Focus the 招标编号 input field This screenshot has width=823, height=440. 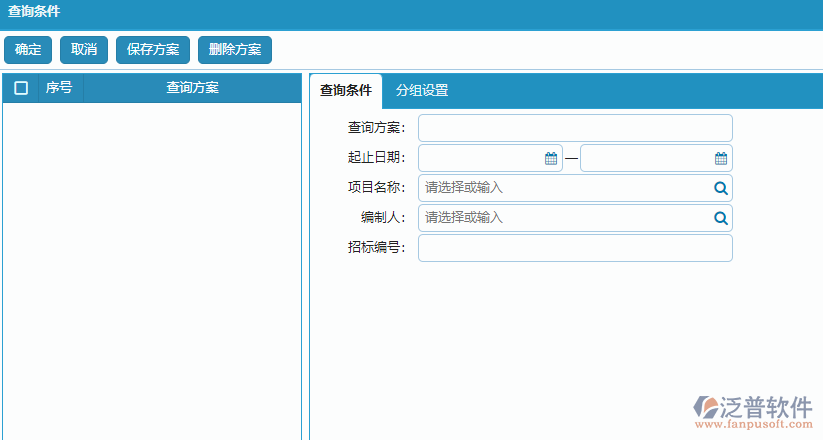575,248
